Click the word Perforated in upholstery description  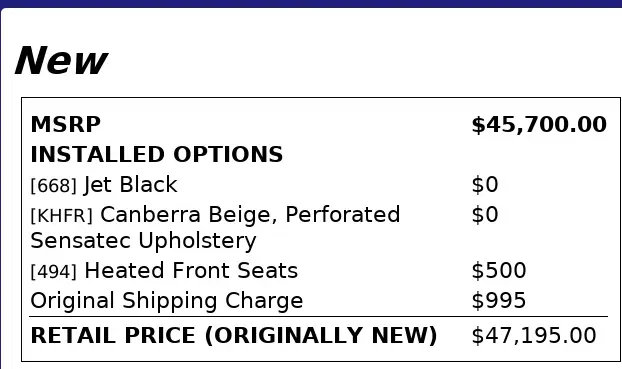click(342, 215)
